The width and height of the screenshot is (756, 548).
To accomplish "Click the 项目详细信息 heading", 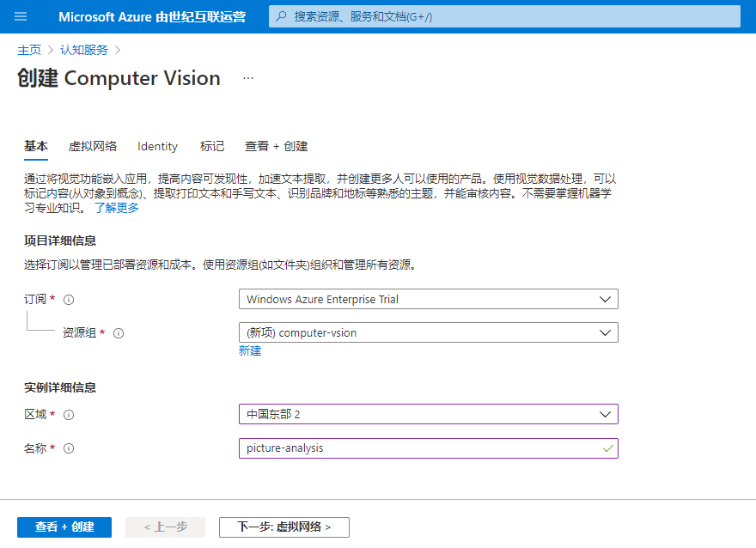I will pyautogui.click(x=60, y=241).
